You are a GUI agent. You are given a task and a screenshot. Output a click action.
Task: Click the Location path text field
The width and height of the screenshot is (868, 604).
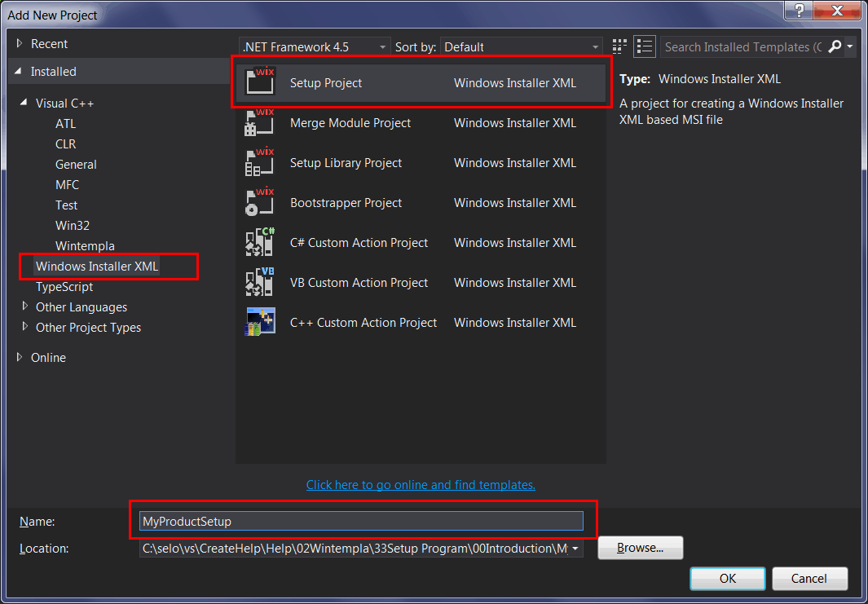[x=355, y=548]
